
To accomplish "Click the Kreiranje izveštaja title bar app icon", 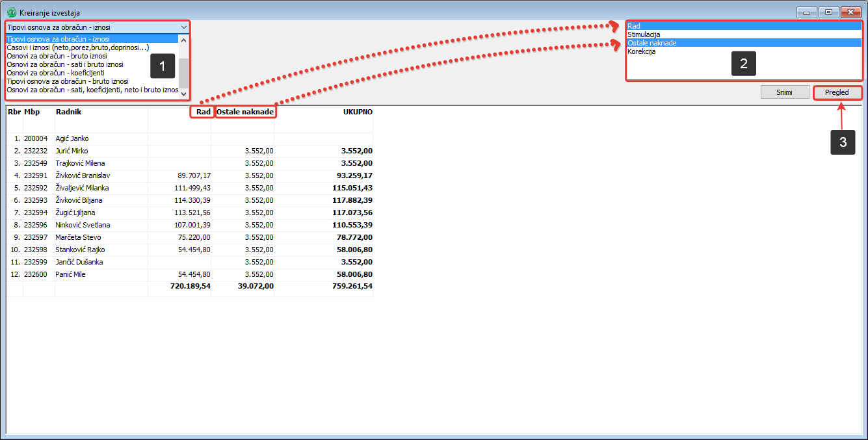I will pyautogui.click(x=11, y=12).
